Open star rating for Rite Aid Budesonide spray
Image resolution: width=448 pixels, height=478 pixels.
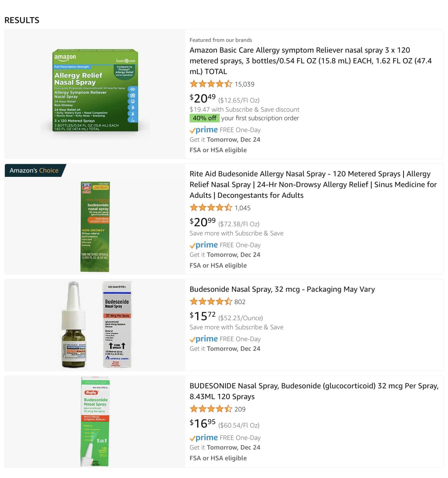211,208
